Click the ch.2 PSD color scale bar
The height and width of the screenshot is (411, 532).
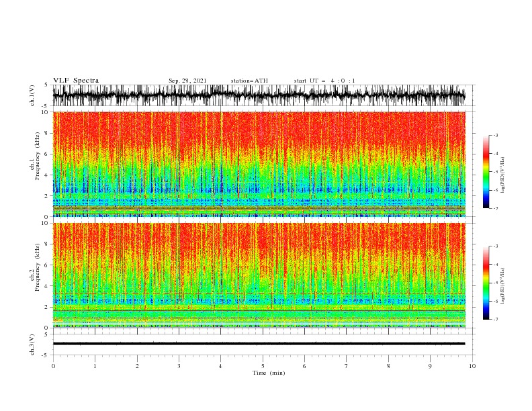(x=486, y=283)
